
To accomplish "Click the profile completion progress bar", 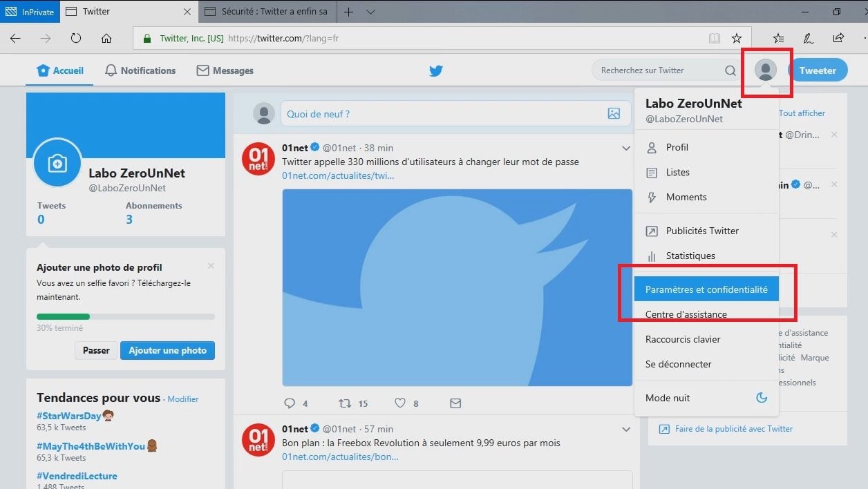I will coord(126,316).
